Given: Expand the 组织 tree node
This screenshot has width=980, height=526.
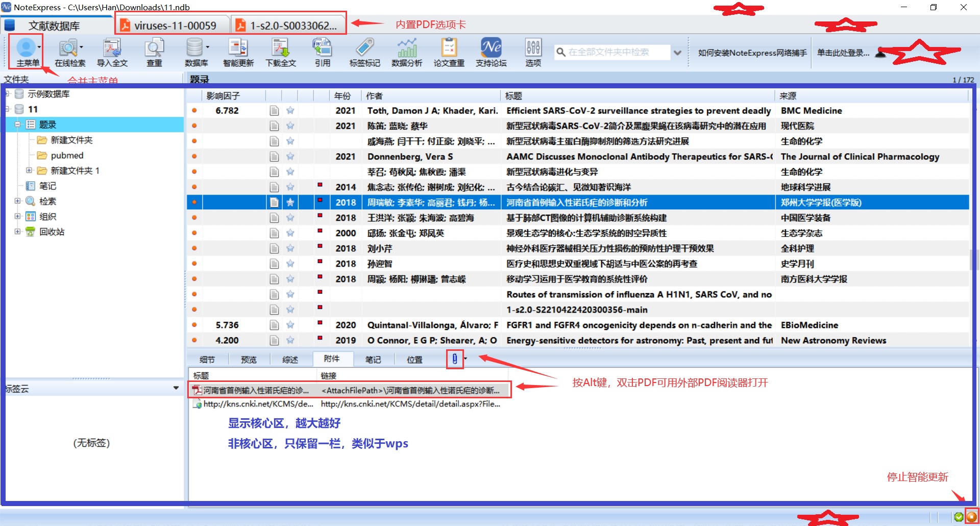Looking at the screenshot, I should point(17,217).
